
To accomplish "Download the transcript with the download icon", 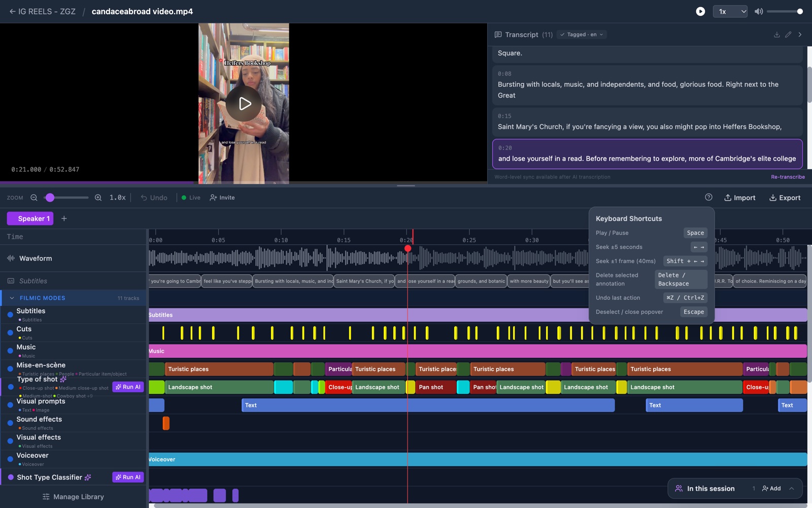I will click(776, 35).
